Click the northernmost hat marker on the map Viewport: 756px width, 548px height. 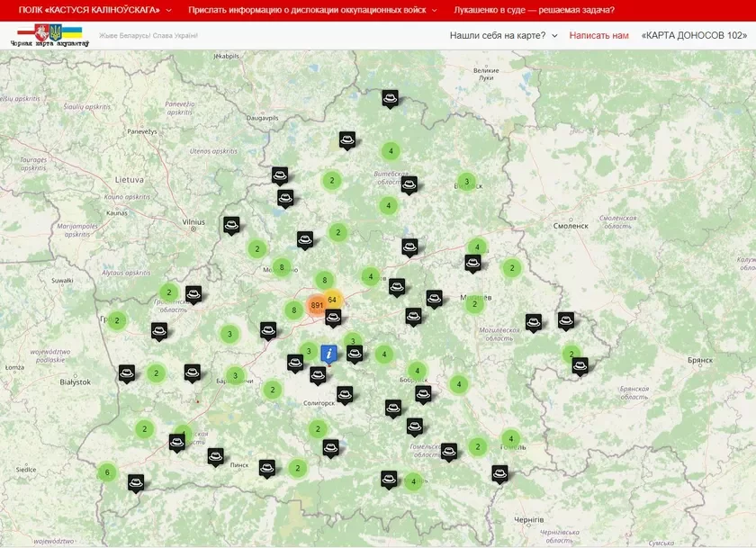[x=390, y=97]
